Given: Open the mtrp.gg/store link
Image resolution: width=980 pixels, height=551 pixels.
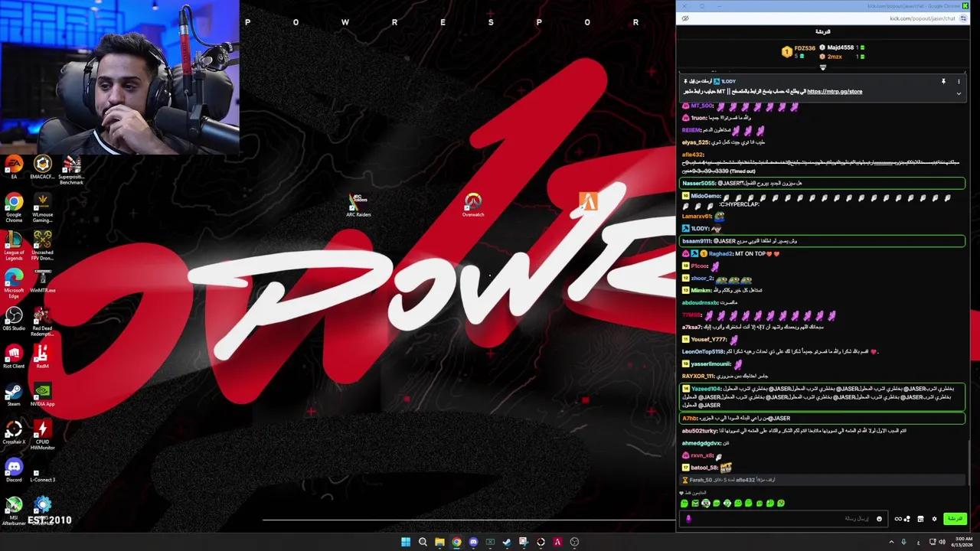Looking at the screenshot, I should pos(835,92).
